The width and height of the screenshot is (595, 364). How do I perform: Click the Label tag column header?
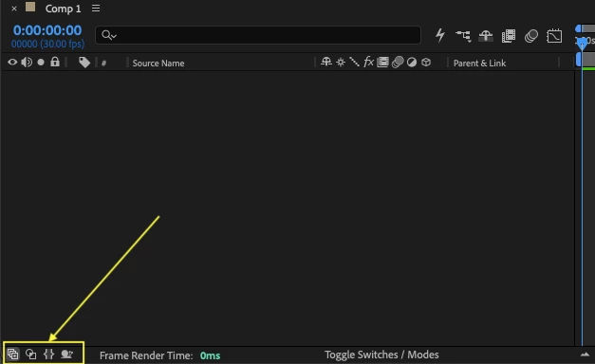84,63
